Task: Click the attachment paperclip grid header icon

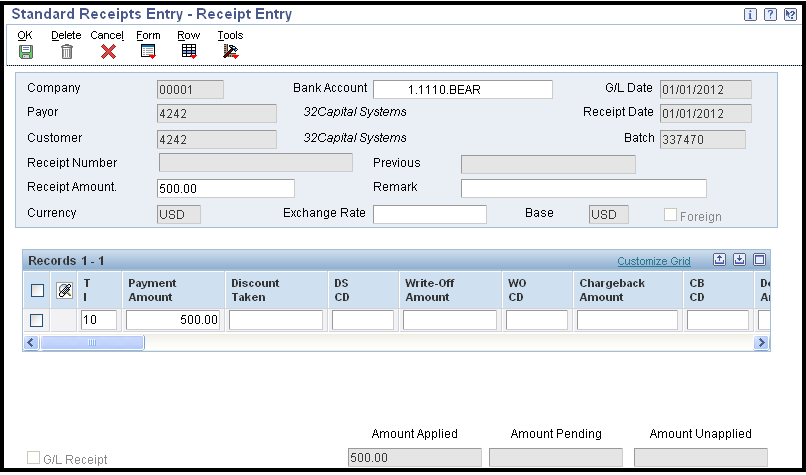Action: 64,290
